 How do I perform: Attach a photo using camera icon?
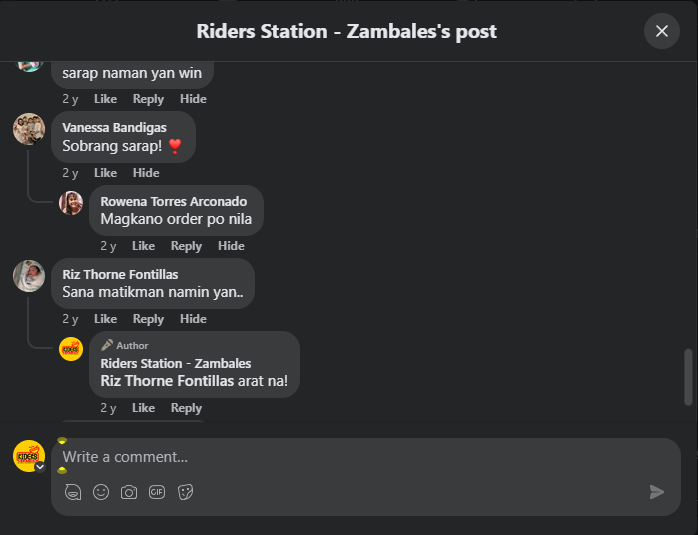(x=129, y=492)
